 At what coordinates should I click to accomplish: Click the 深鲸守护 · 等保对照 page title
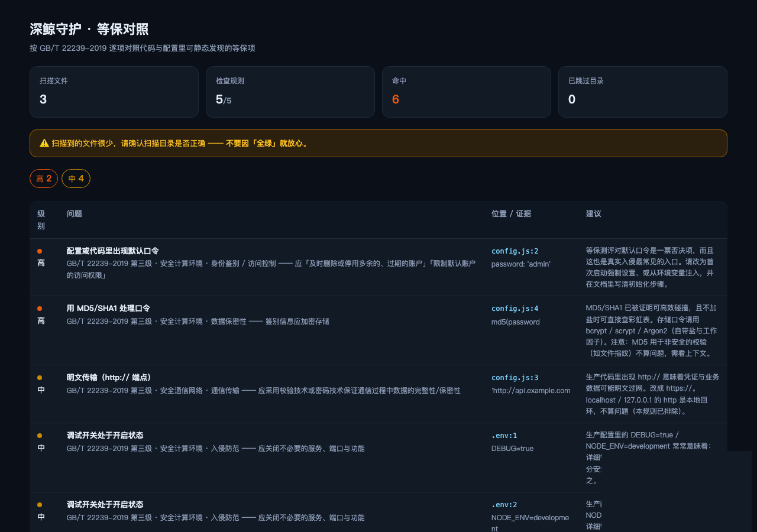pos(89,29)
